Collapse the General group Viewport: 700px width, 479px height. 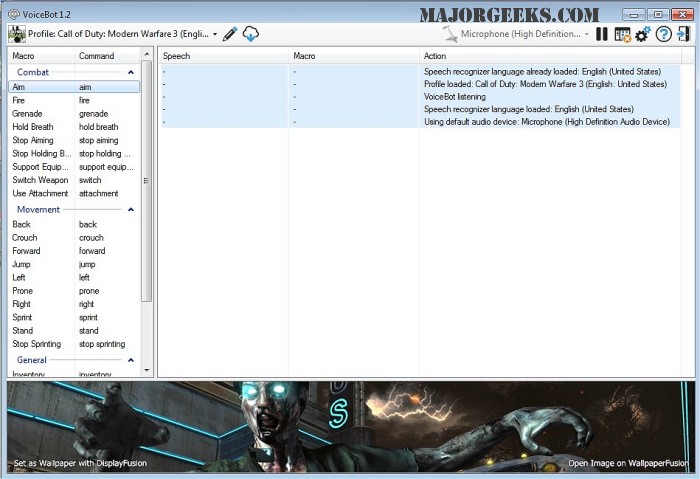click(131, 360)
